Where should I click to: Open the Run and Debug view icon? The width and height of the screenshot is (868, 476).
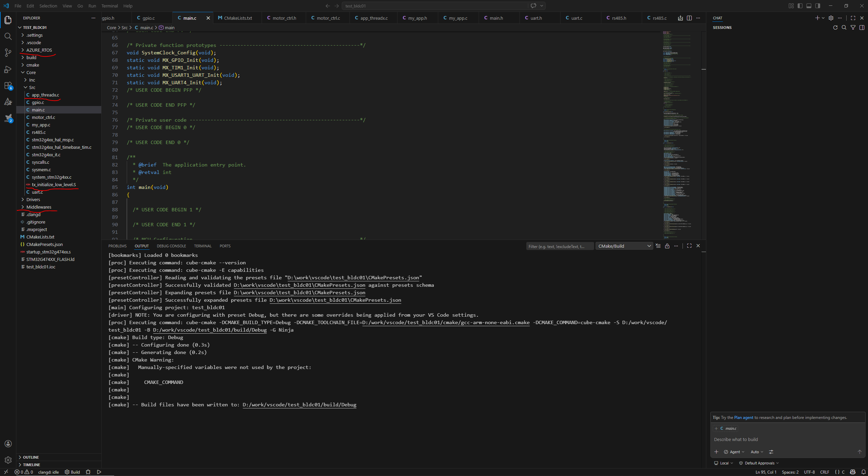pyautogui.click(x=8, y=69)
